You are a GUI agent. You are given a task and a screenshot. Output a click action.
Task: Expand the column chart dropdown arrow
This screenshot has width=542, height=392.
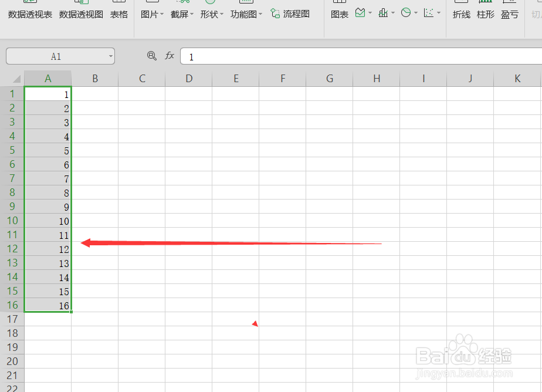(x=393, y=13)
